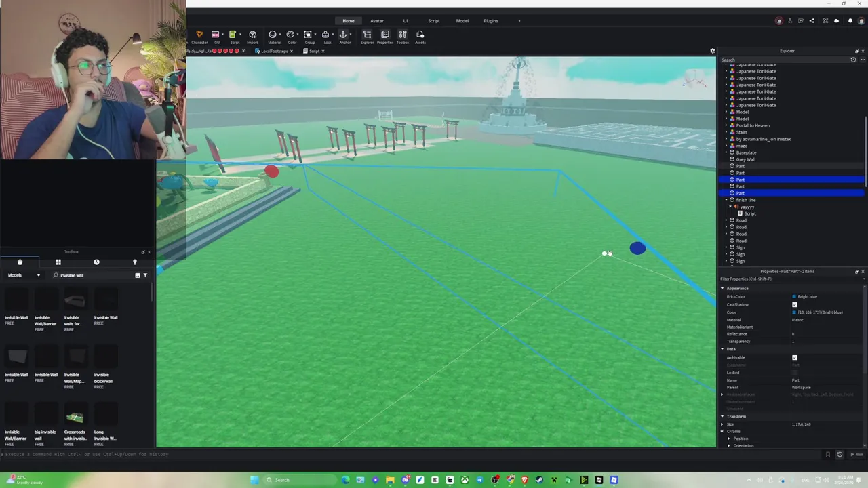Select the yayyyy sound in Explorer
The height and width of the screenshot is (488, 868).
[x=747, y=207]
